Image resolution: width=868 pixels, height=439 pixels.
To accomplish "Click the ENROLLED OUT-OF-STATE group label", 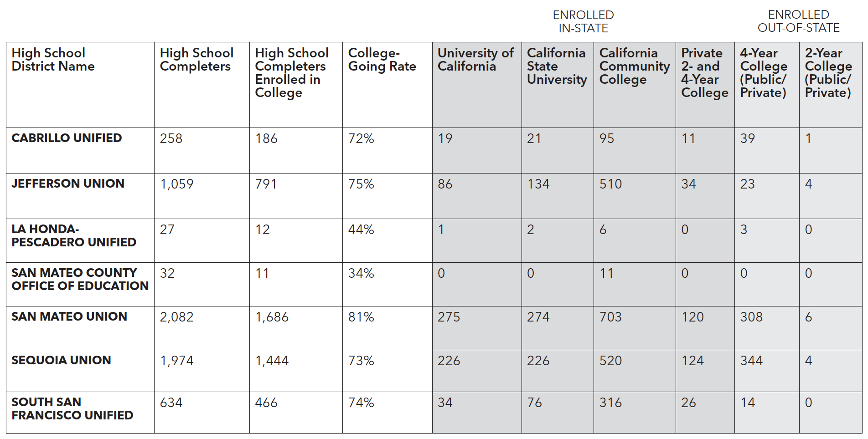I will [x=798, y=21].
